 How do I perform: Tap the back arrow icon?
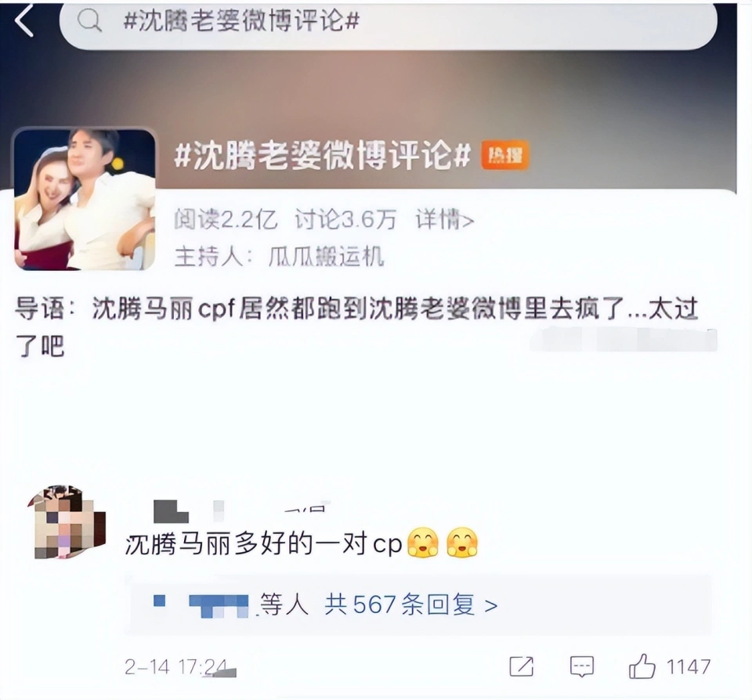(x=24, y=20)
